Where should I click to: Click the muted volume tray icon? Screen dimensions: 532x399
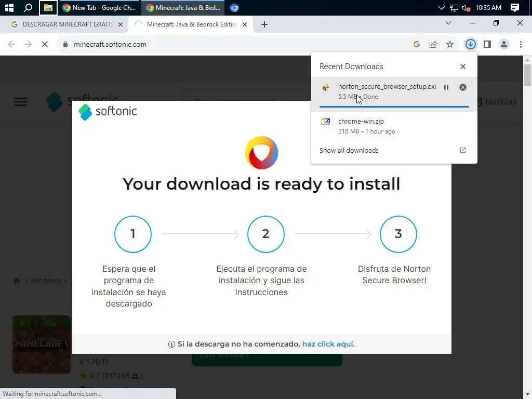(466, 8)
